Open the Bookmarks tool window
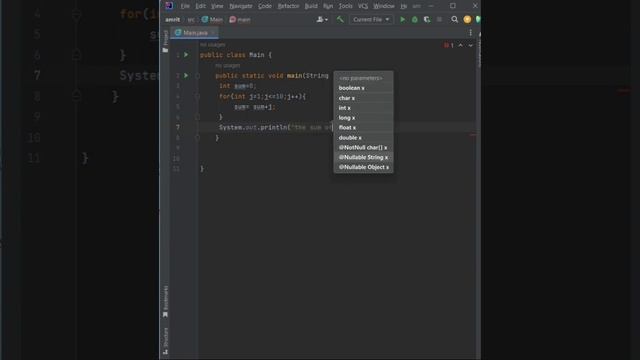This screenshot has height=360, width=640. click(x=165, y=301)
